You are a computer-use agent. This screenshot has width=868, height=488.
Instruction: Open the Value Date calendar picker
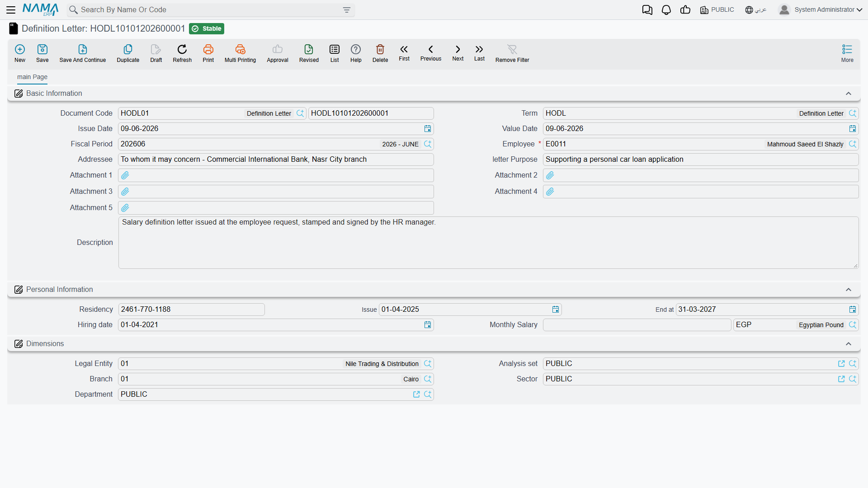[x=853, y=129]
